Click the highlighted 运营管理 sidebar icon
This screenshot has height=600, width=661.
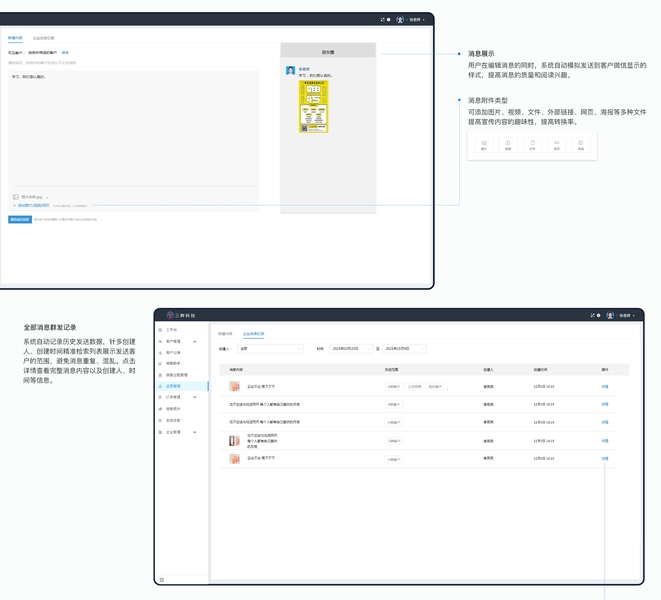click(160, 386)
